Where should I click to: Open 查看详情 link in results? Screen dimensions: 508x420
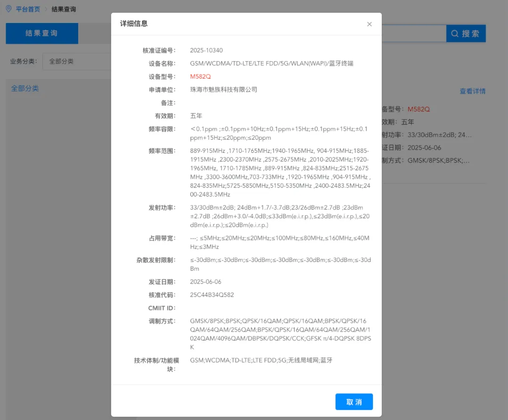(x=473, y=91)
